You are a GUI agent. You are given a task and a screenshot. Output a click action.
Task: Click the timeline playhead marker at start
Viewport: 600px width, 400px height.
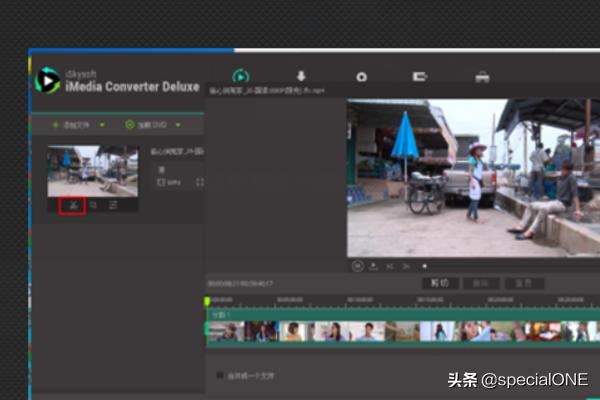[x=207, y=301]
